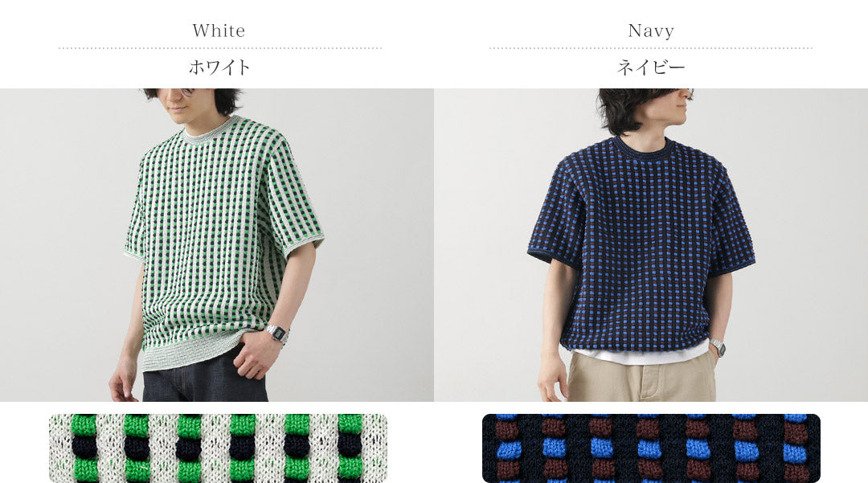Open the white green knit model photo
Screen dimensions: 868x483
(x=217, y=244)
